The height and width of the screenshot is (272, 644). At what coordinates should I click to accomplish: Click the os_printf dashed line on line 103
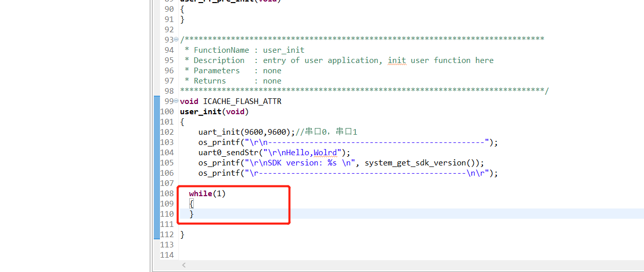tap(348, 142)
